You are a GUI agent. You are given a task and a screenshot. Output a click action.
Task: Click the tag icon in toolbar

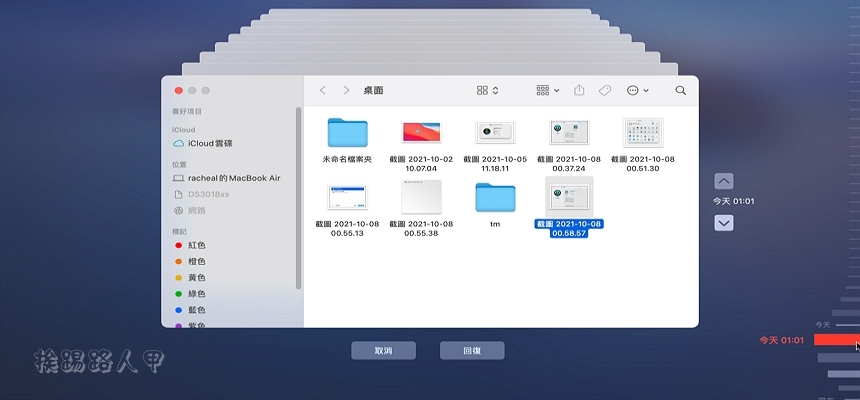tap(605, 90)
